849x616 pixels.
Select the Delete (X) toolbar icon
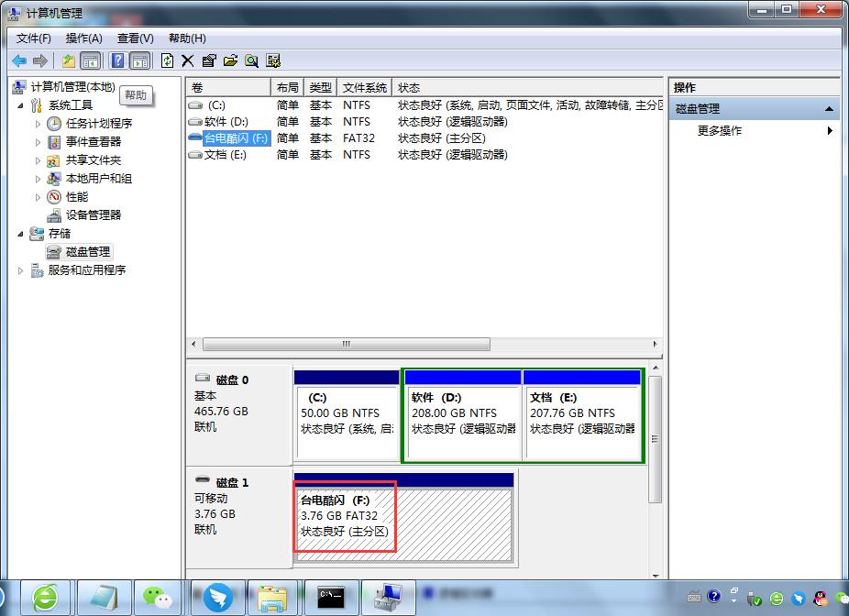(x=186, y=60)
